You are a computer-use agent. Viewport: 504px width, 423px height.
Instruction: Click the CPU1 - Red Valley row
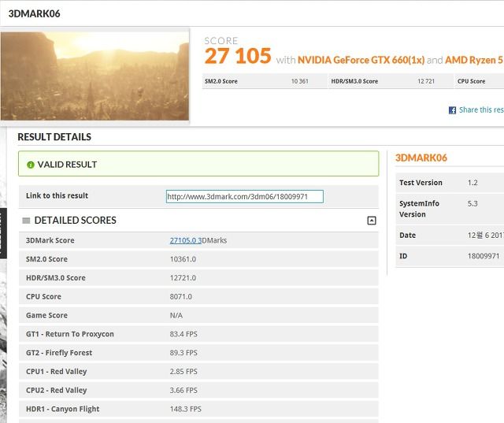(198, 371)
